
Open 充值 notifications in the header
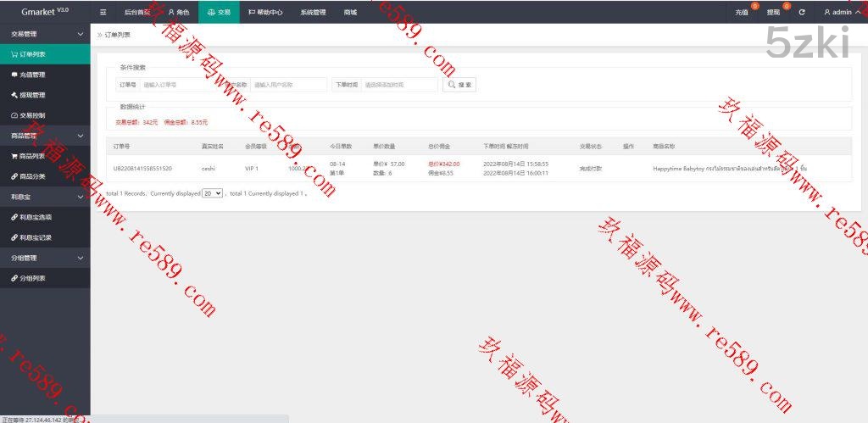click(x=742, y=12)
